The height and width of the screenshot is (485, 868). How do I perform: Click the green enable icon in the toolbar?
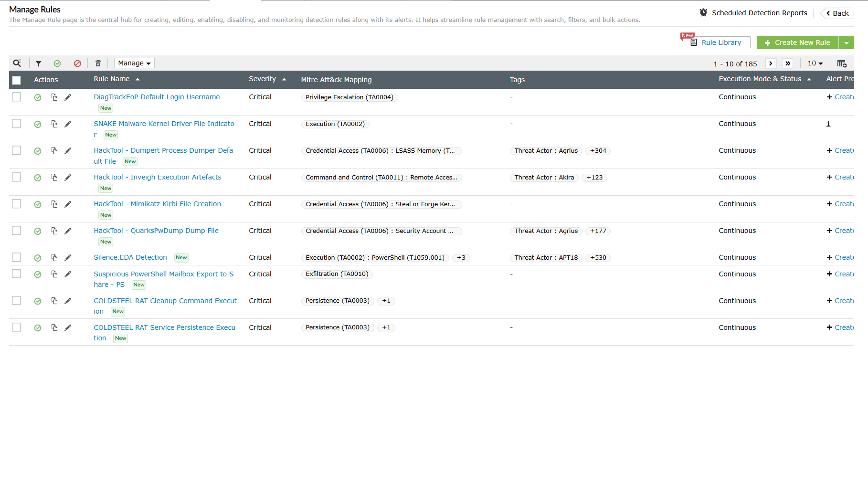(58, 63)
